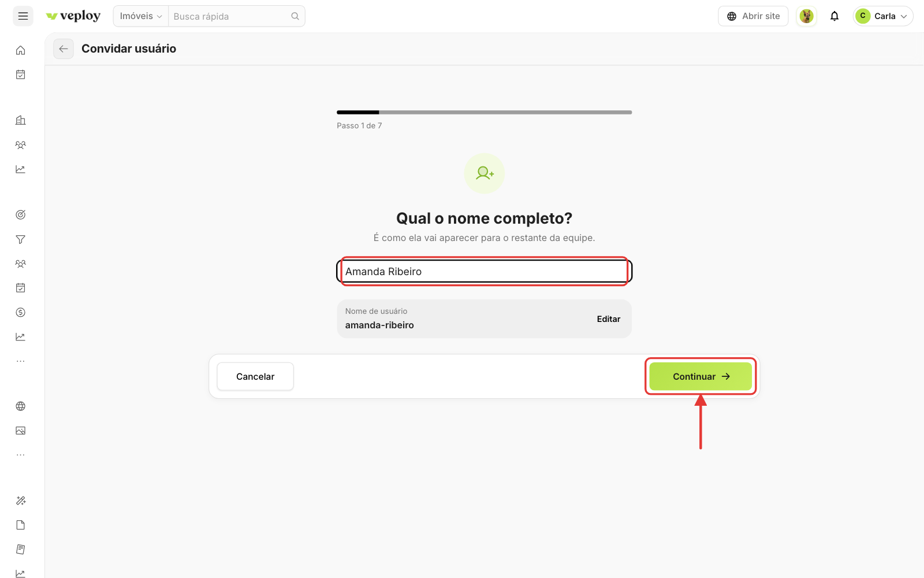This screenshot has width=924, height=578.
Task: Focus the full name field with Amanda Ribeiro
Action: [485, 272]
